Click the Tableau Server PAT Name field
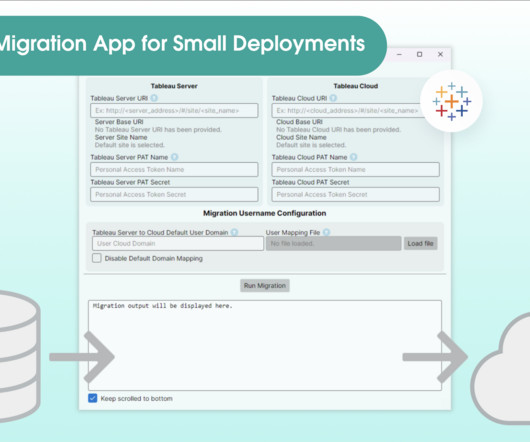The image size is (530, 442). 174,169
